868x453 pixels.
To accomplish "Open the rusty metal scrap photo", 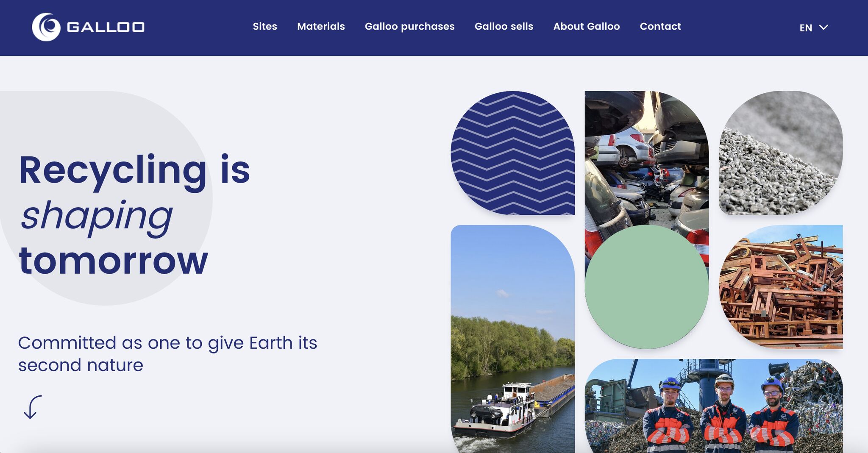I will (x=781, y=287).
